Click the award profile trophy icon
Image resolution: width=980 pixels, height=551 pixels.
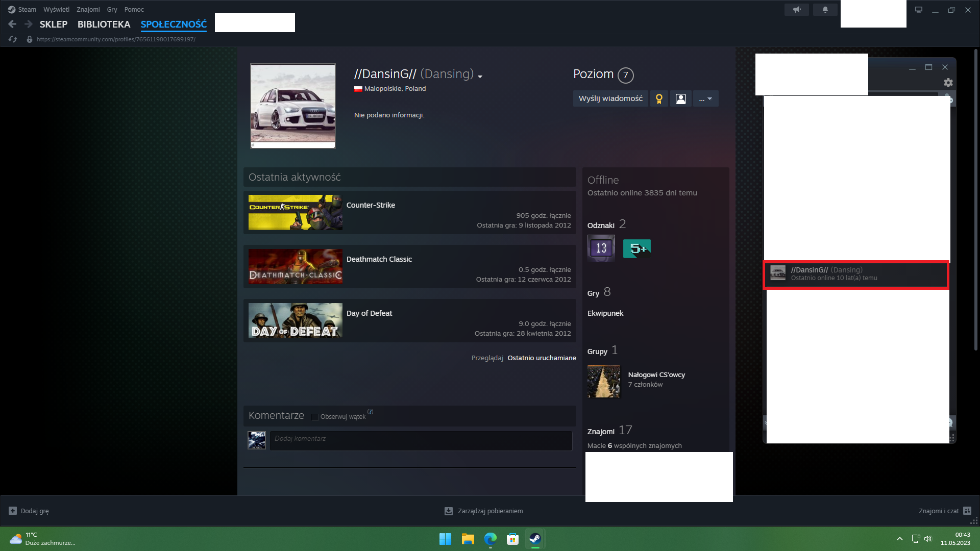coord(659,99)
